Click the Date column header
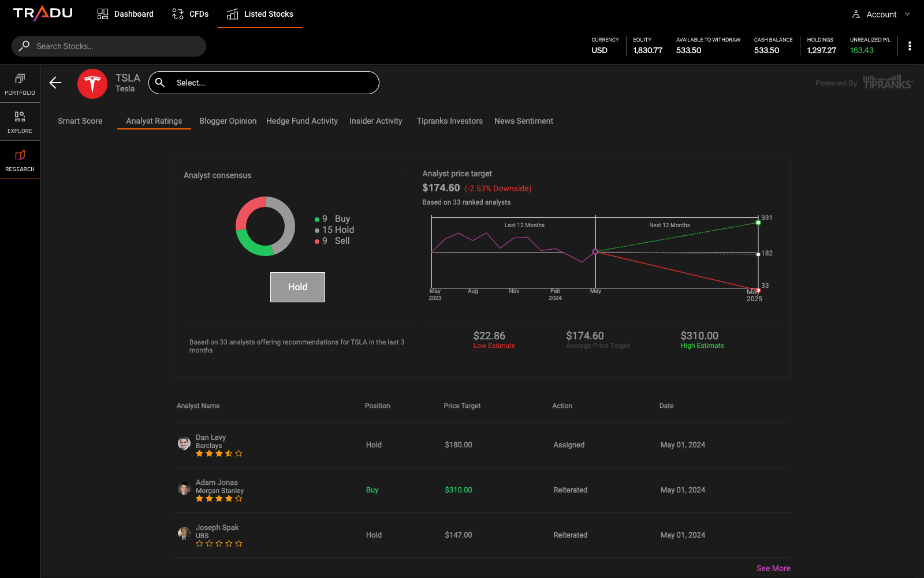924x578 pixels. point(666,406)
